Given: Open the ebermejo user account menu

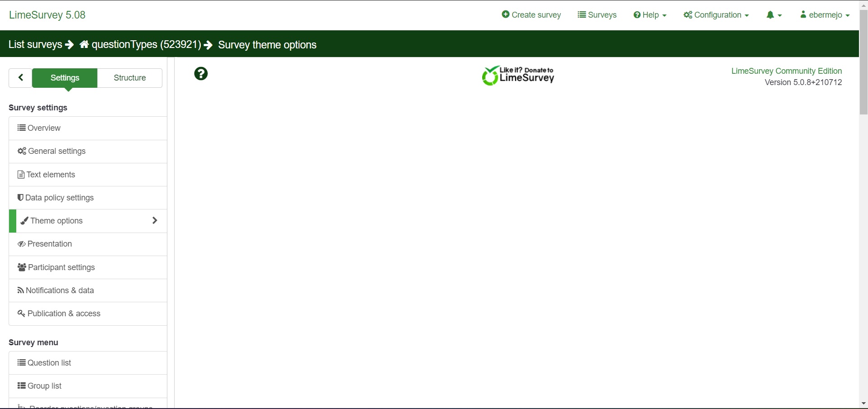Looking at the screenshot, I should 825,15.
